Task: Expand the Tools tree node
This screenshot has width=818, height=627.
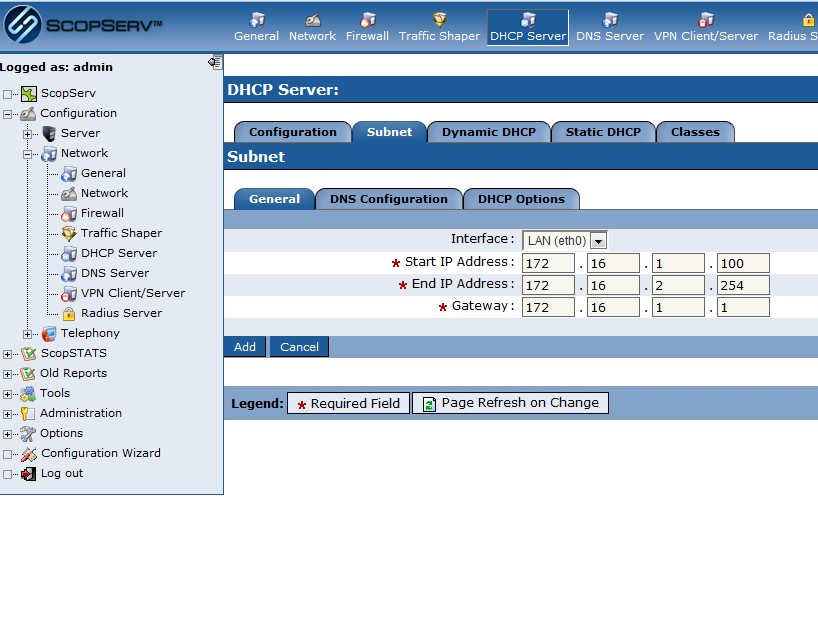Action: (x=7, y=394)
